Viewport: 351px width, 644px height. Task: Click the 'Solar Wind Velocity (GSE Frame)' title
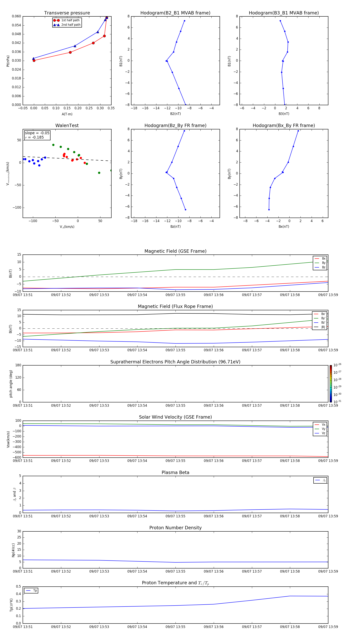click(175, 417)
